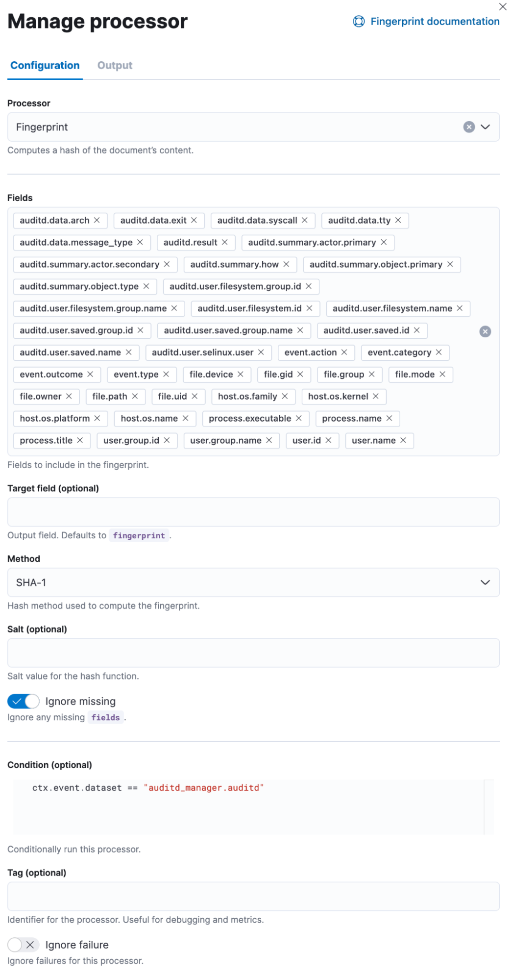511x980 pixels.
Task: Remove the process.executable field pill
Action: click(299, 419)
